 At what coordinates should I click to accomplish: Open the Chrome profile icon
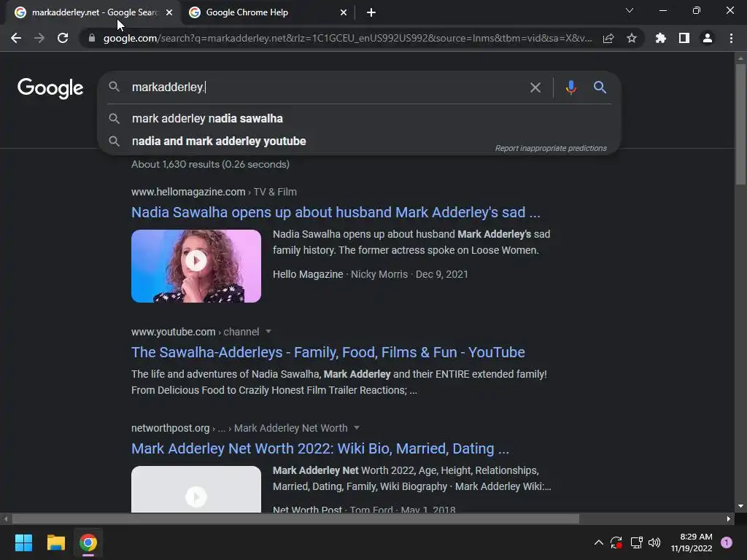click(708, 38)
